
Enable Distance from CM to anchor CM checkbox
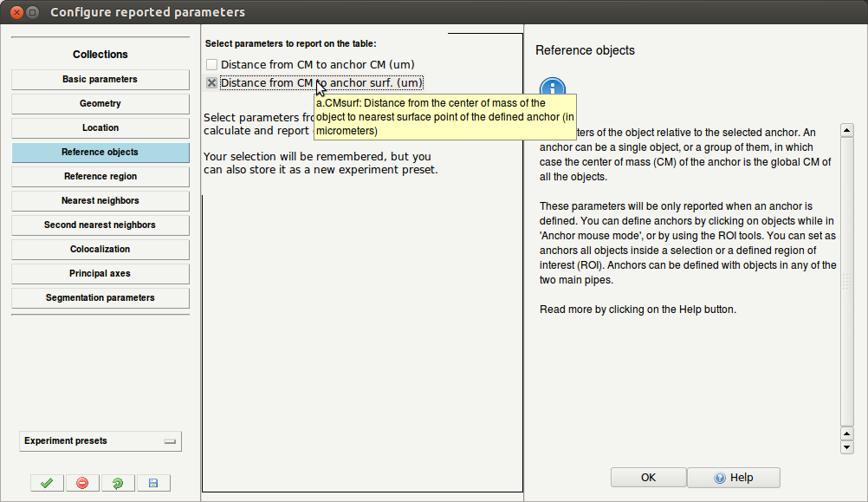click(x=212, y=65)
